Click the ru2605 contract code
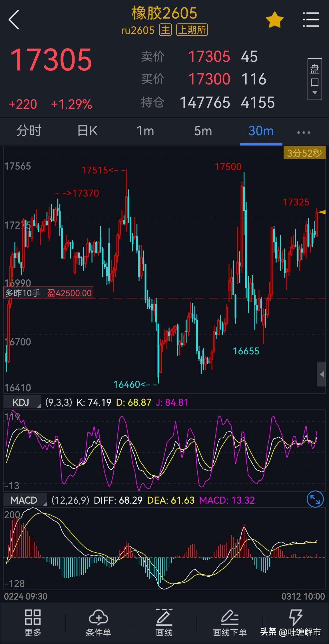The height and width of the screenshot is (644, 329). click(138, 30)
